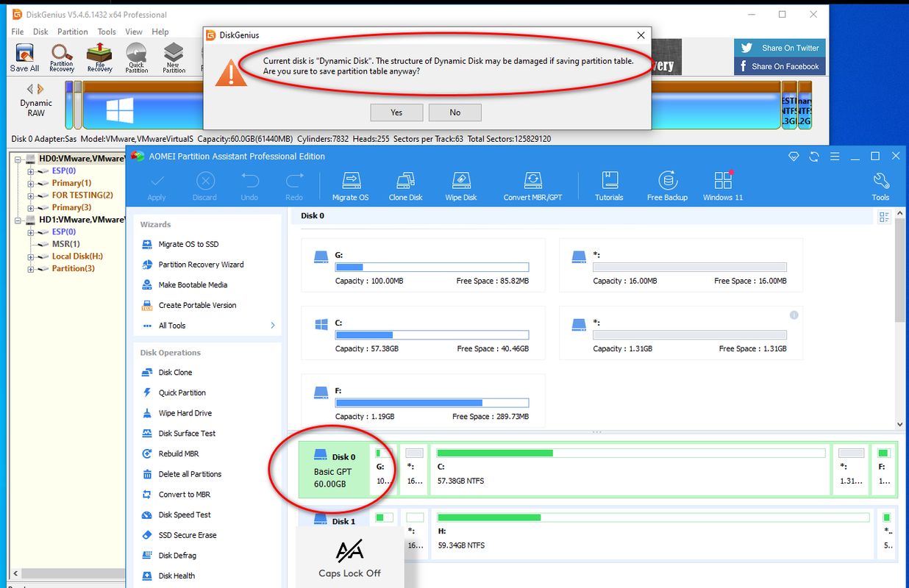909x588 pixels.
Task: Open File Recovery tool in DiskGenius
Action: pos(99,57)
